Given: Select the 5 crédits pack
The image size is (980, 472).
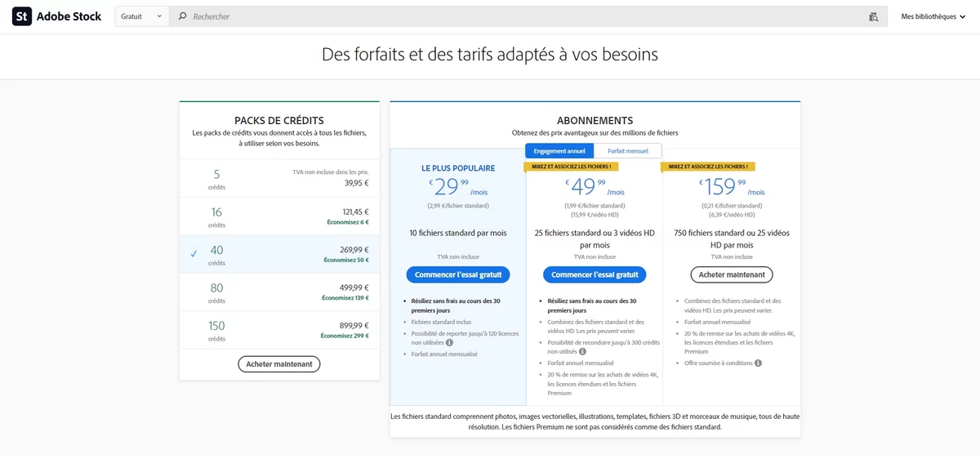Looking at the screenshot, I should pos(279,178).
